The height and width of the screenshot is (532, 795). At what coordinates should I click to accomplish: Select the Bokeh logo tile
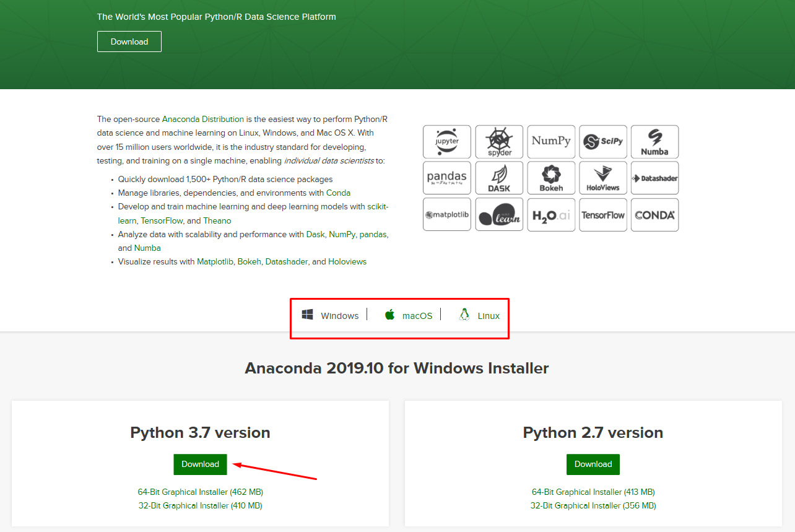(551, 178)
